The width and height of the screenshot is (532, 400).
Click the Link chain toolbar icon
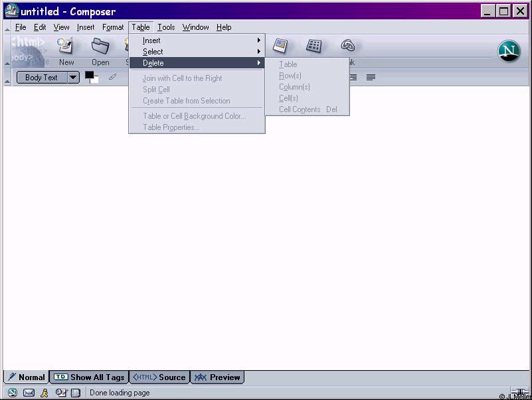point(348,45)
